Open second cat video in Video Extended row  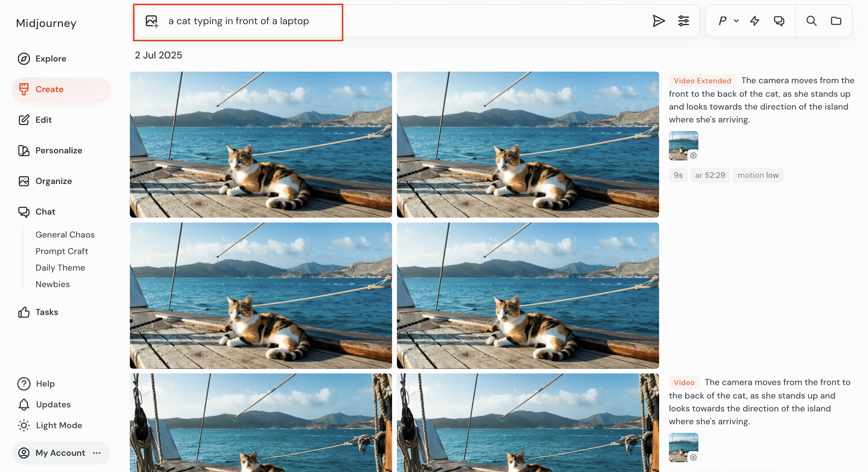pyautogui.click(x=528, y=144)
